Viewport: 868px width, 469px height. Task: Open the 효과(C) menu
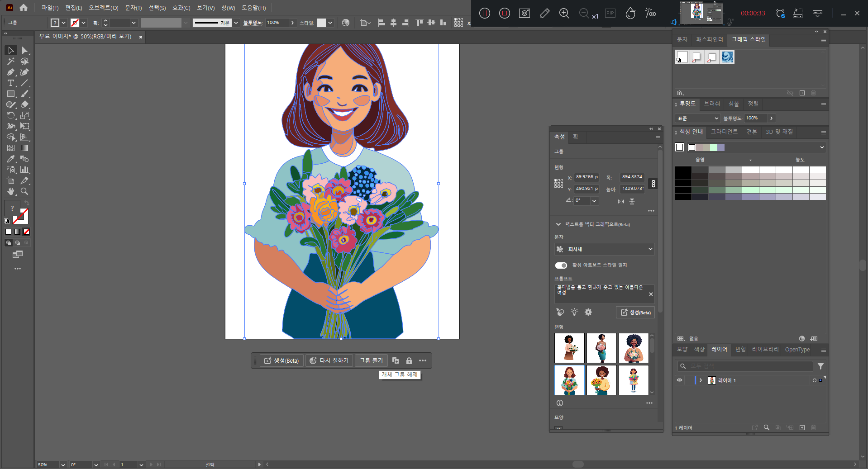(181, 8)
